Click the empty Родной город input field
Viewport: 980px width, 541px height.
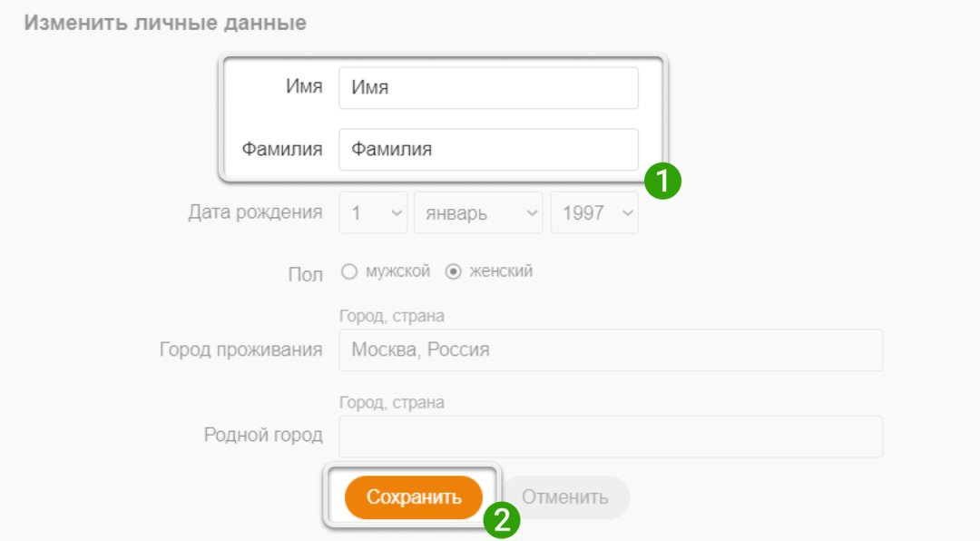point(608,436)
